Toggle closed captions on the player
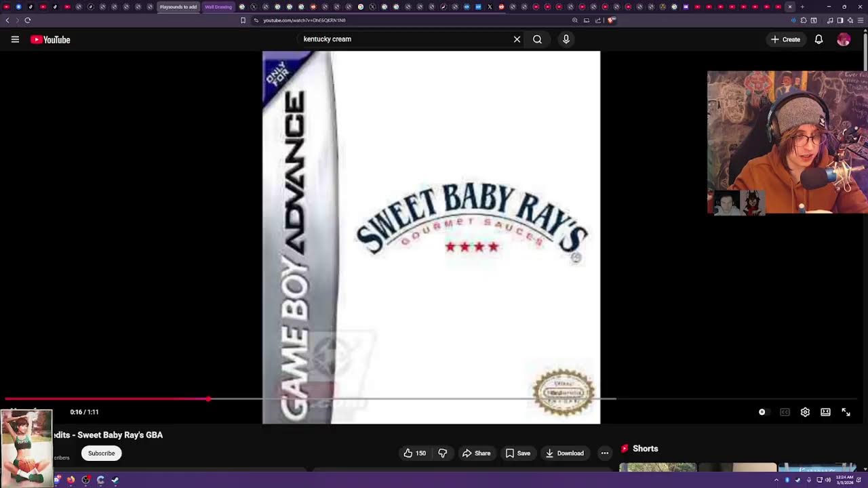 pyautogui.click(x=785, y=412)
